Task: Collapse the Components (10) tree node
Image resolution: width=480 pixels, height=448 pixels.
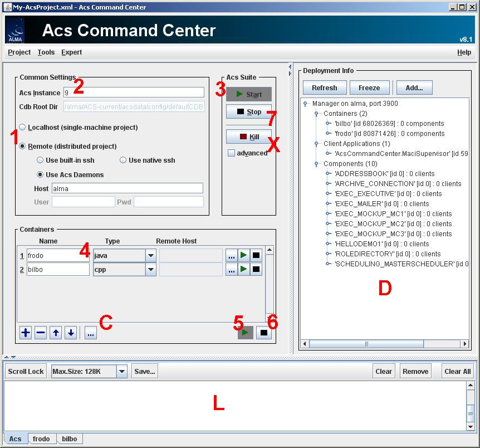Action: point(316,164)
